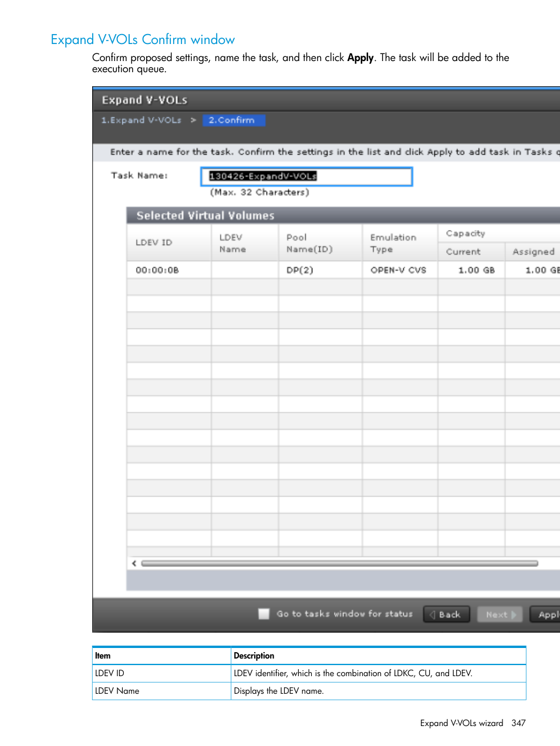This screenshot has height=746, width=560.
Task: Click the Task Name input field
Action: coord(306,177)
